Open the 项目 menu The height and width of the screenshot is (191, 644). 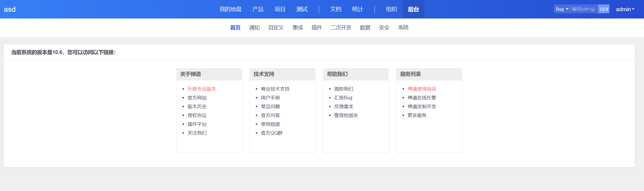280,9
